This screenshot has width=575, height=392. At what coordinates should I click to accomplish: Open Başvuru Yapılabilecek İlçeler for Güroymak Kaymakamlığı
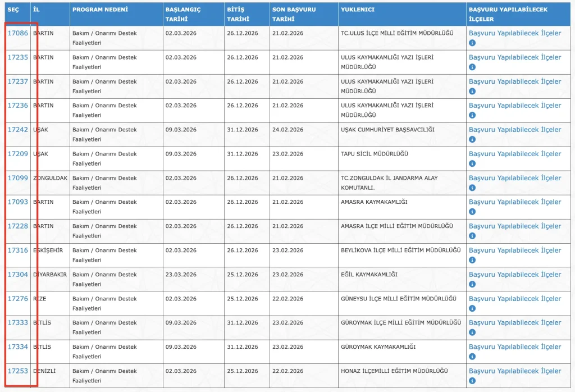pos(515,347)
